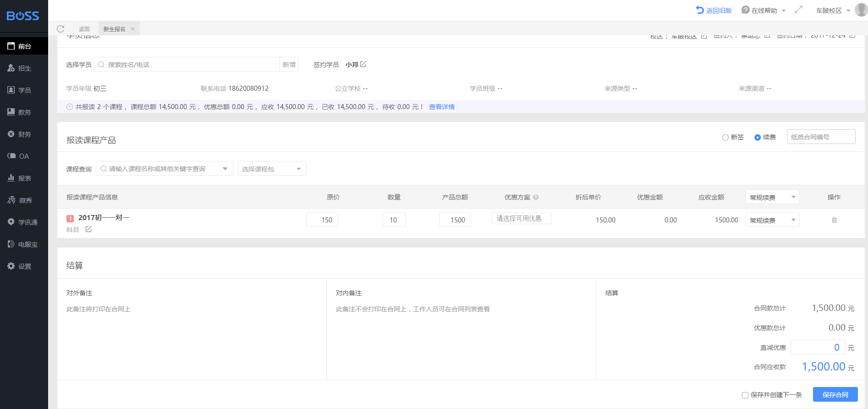Click into the 搜索姓名/电话 field

(x=187, y=65)
